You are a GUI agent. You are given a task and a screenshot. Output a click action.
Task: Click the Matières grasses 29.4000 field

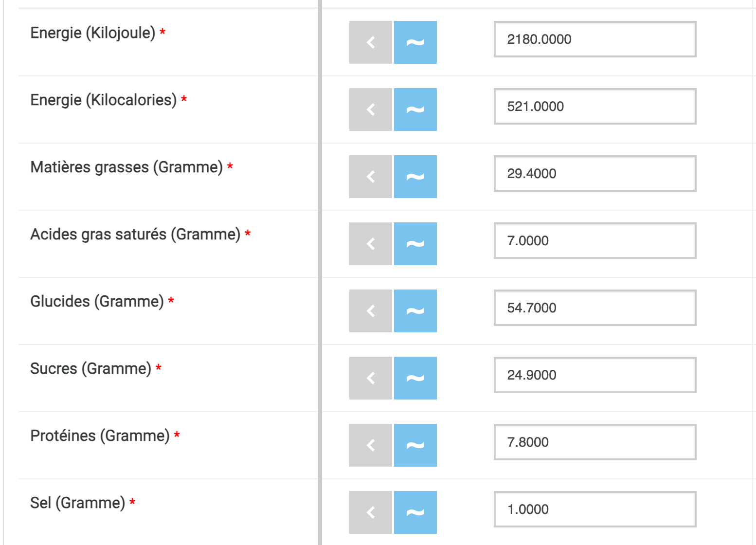[594, 174]
